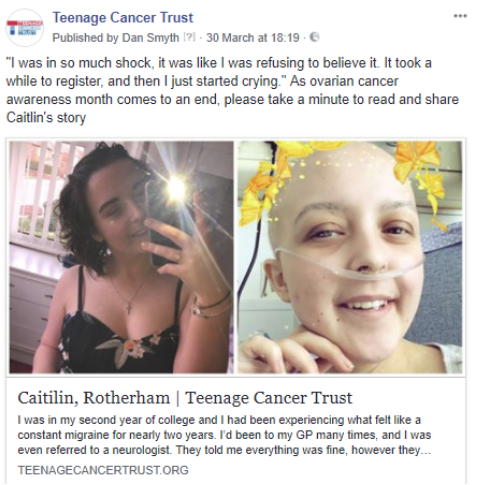Click the public globe audience icon
The width and height of the screenshot is (477, 485).
[314, 37]
